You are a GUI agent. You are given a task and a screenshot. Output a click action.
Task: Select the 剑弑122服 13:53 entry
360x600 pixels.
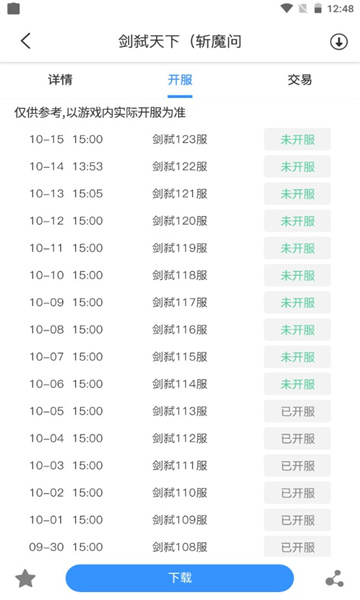click(x=180, y=166)
